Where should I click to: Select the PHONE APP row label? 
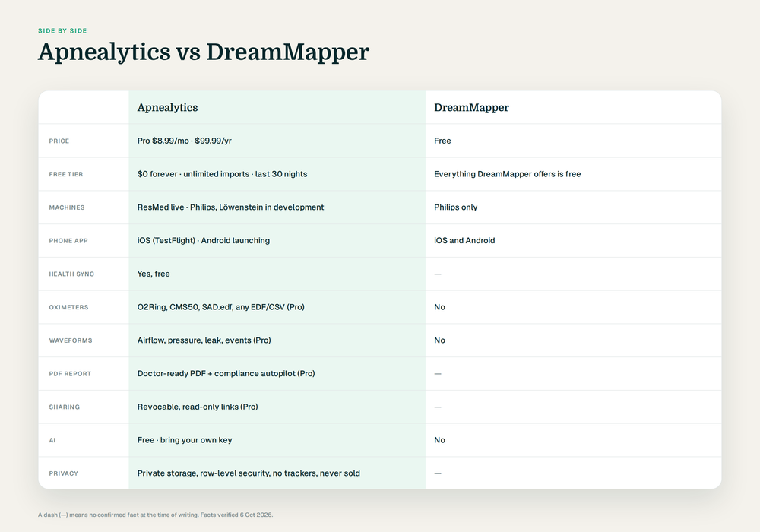coord(68,241)
